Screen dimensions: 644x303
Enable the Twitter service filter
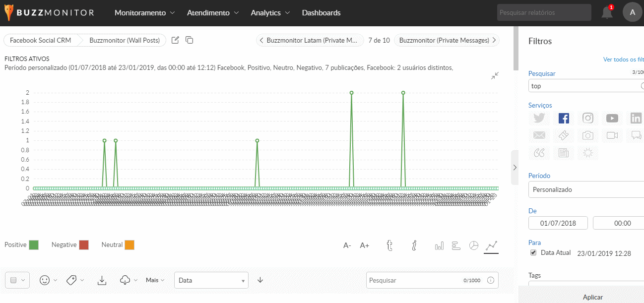click(x=539, y=118)
